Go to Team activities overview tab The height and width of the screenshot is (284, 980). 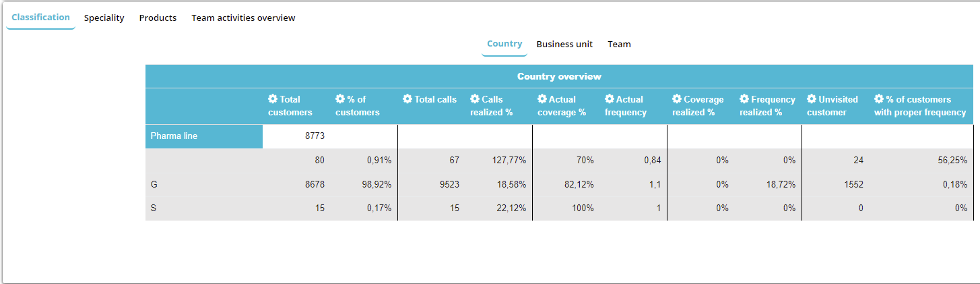tap(243, 18)
